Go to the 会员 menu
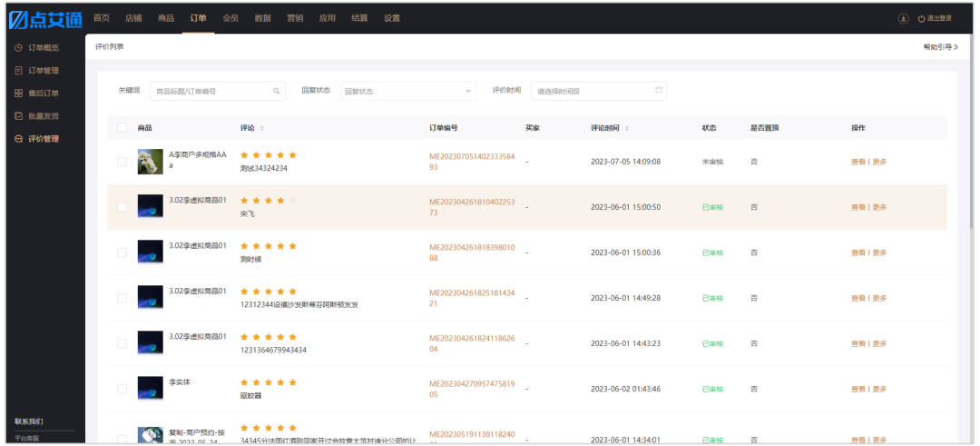980x446 pixels. click(230, 18)
